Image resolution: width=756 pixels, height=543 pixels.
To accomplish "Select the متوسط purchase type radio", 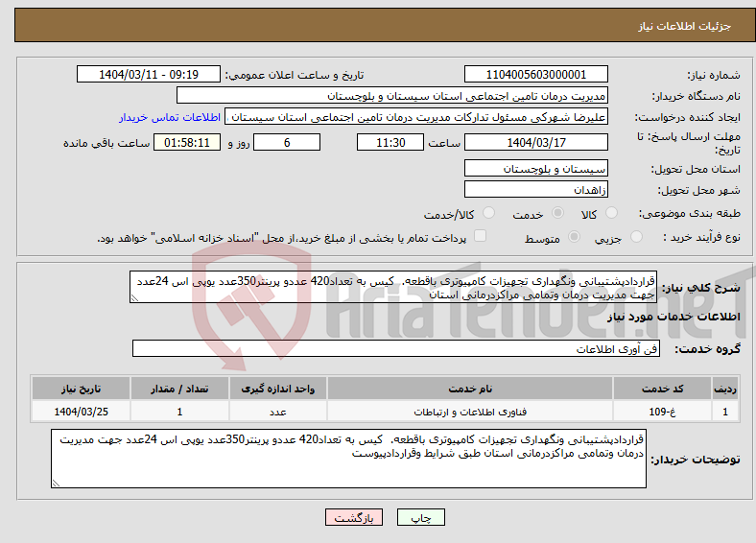I will pyautogui.click(x=575, y=237).
